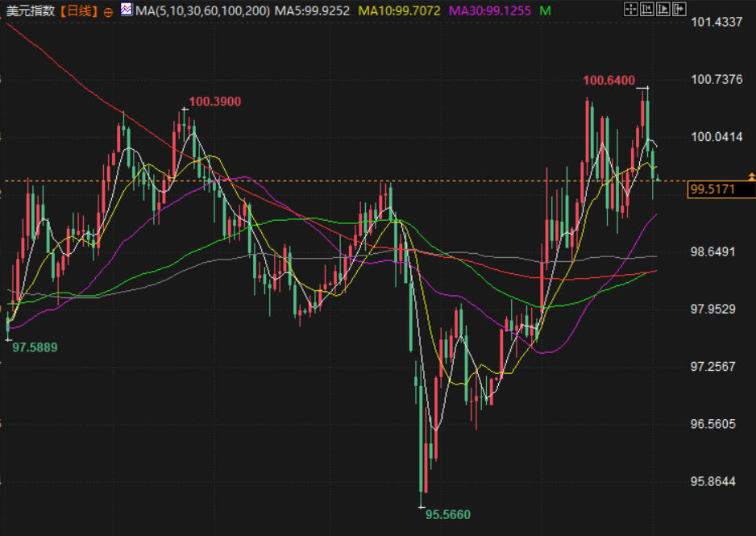Click the current price tag 99.5171
Viewport: 756px width, 536px height.
pyautogui.click(x=721, y=189)
